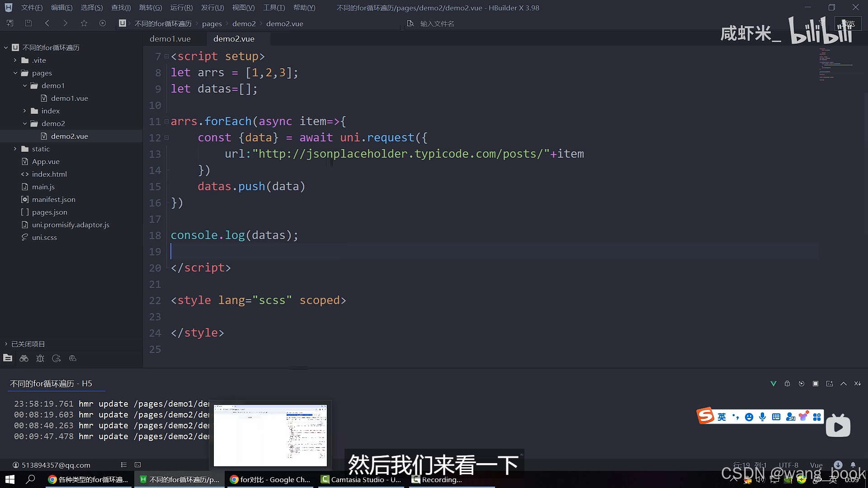Open console debug bug icon
The image size is (868, 488).
point(787,384)
